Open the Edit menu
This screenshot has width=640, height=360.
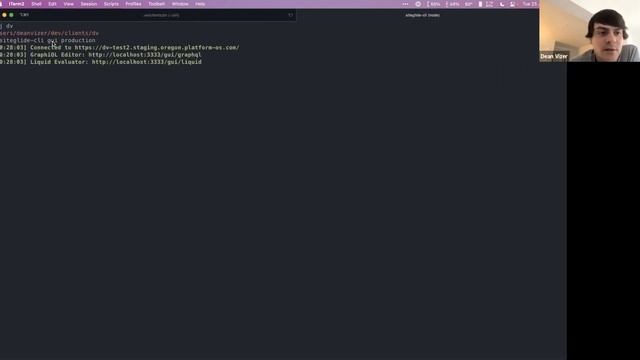pos(52,4)
